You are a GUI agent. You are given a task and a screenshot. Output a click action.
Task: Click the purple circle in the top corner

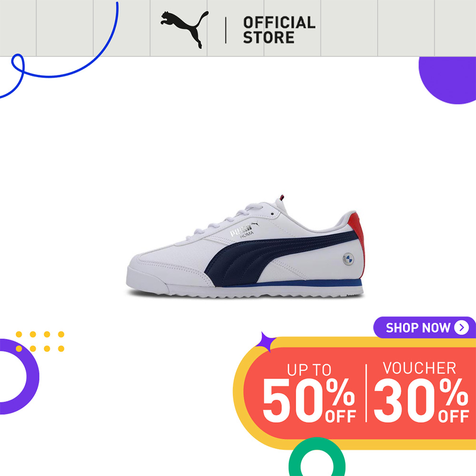click(x=448, y=80)
